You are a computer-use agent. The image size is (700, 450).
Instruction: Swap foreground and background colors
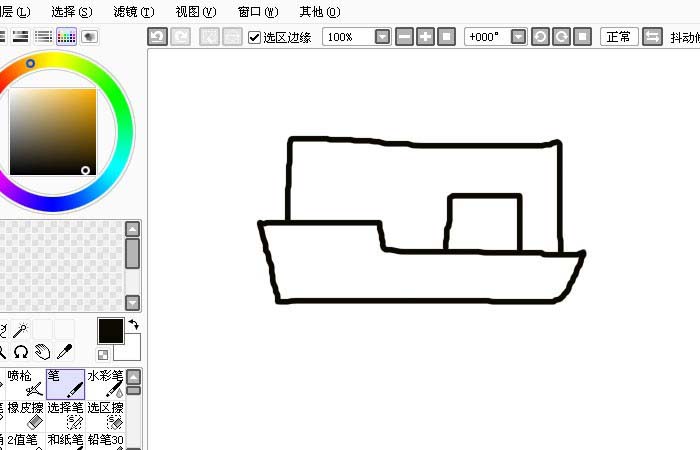coord(133,325)
